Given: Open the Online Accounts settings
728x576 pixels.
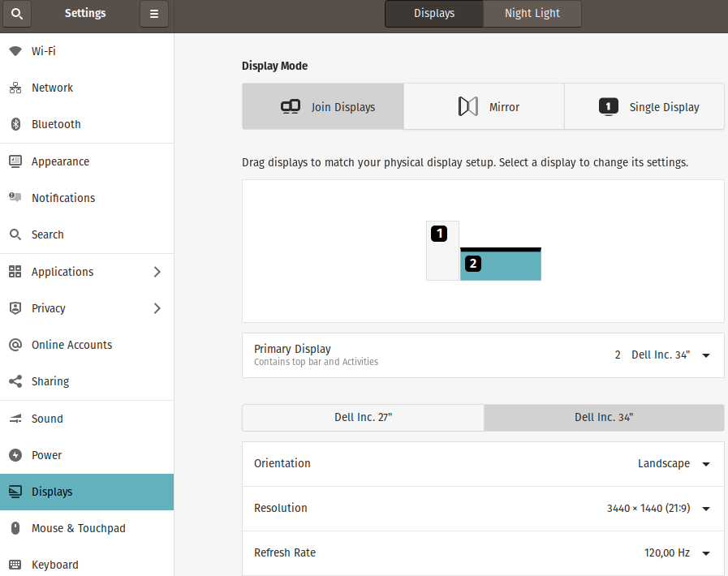Looking at the screenshot, I should click(71, 345).
